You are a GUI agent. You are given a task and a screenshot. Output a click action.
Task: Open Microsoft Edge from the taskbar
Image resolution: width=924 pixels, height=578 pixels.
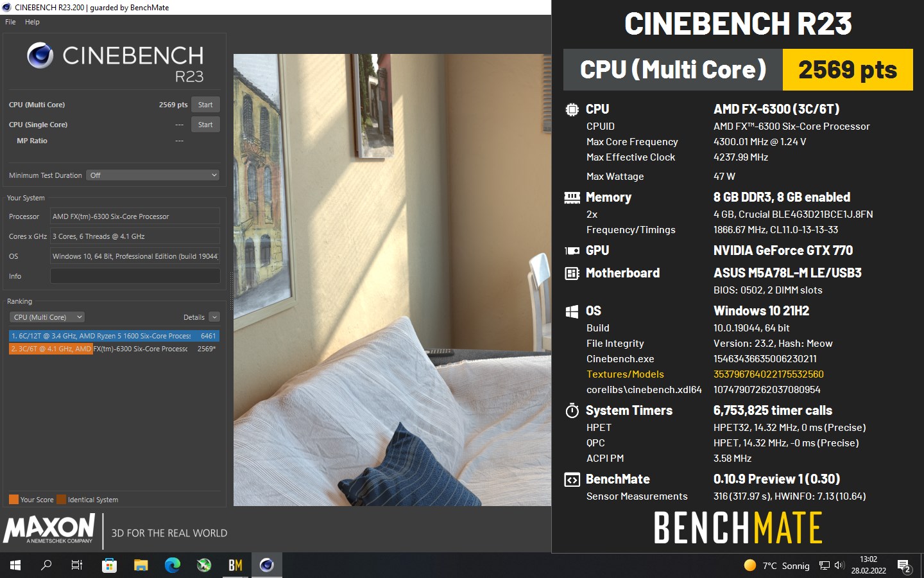tap(172, 565)
